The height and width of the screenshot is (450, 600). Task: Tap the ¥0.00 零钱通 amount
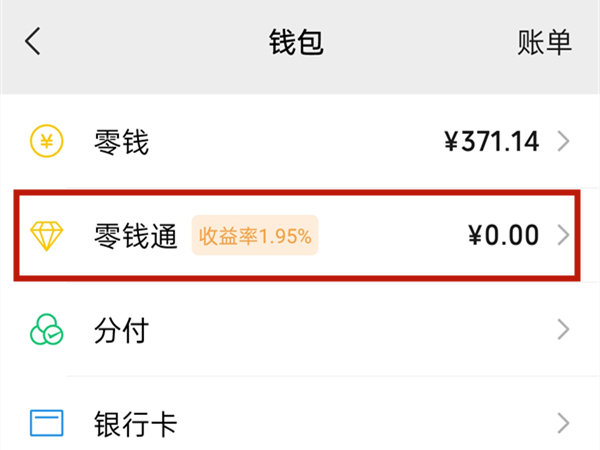point(503,236)
